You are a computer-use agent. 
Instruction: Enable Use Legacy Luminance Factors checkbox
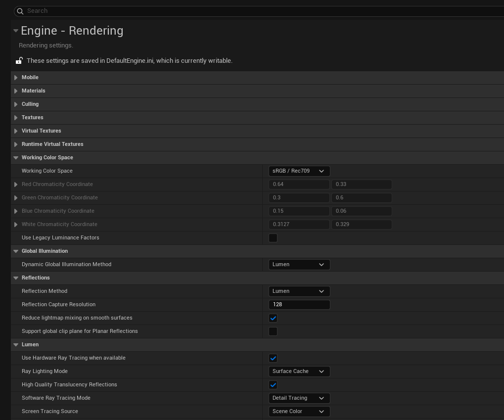point(273,238)
